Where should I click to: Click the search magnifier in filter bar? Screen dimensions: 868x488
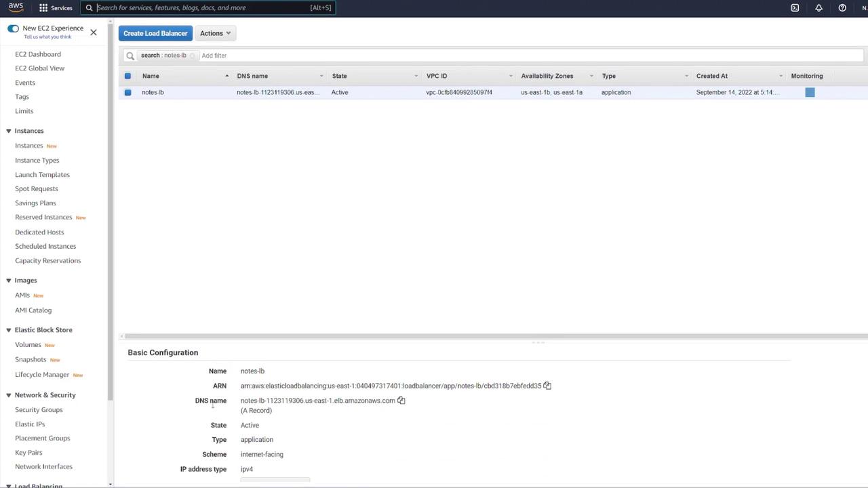[x=130, y=56]
